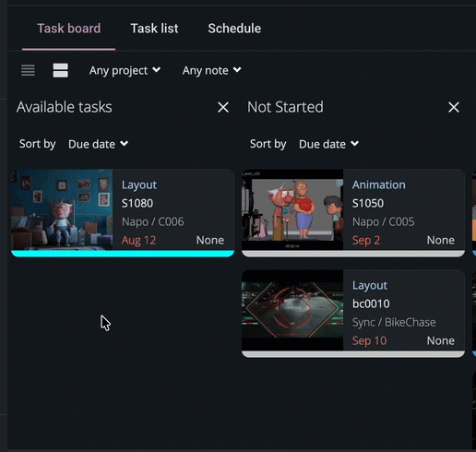Click the grey status bar on S1050
The image size is (476, 452).
[353, 254]
